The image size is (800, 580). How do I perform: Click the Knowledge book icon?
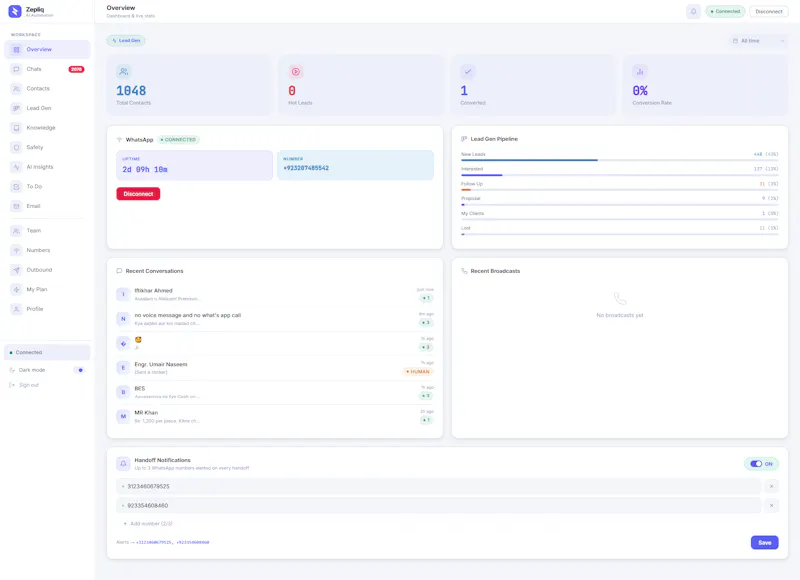point(16,128)
